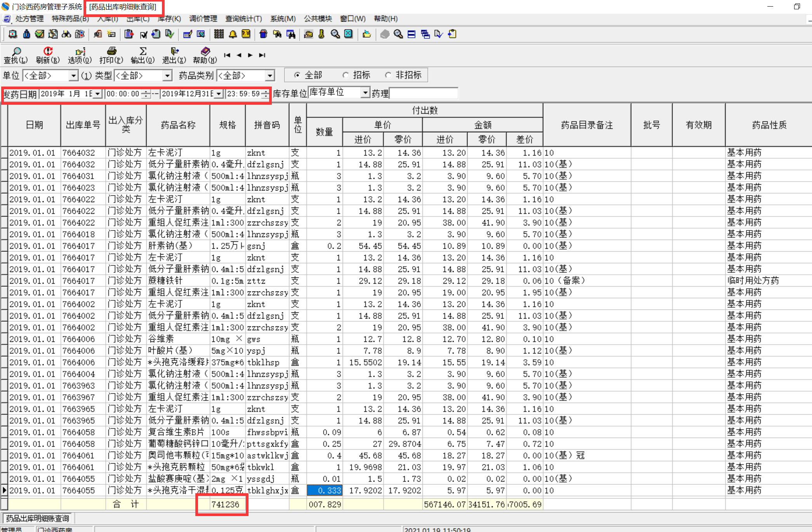The image size is (812, 532).
Task: Click the 药品名称 column header
Action: (x=178, y=125)
